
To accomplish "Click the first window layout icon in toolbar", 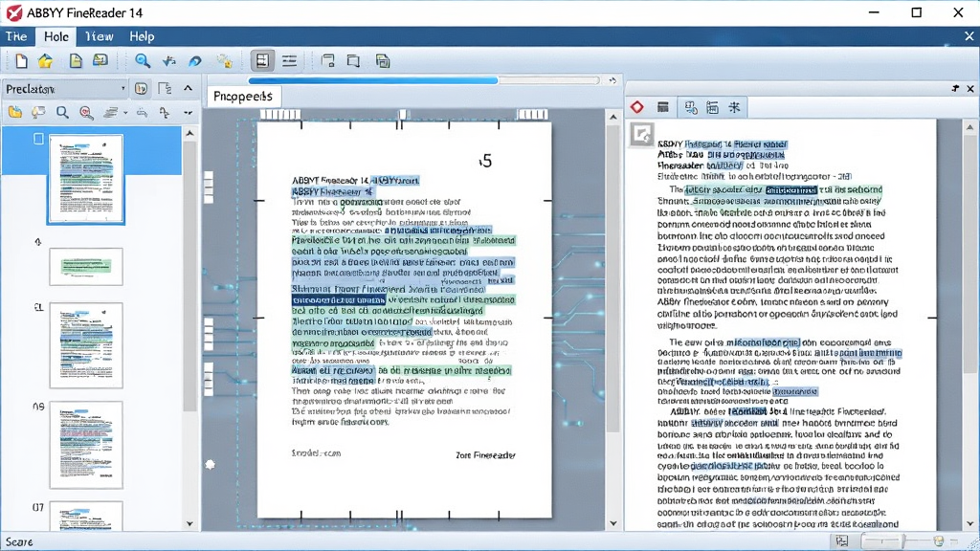I will (x=328, y=60).
